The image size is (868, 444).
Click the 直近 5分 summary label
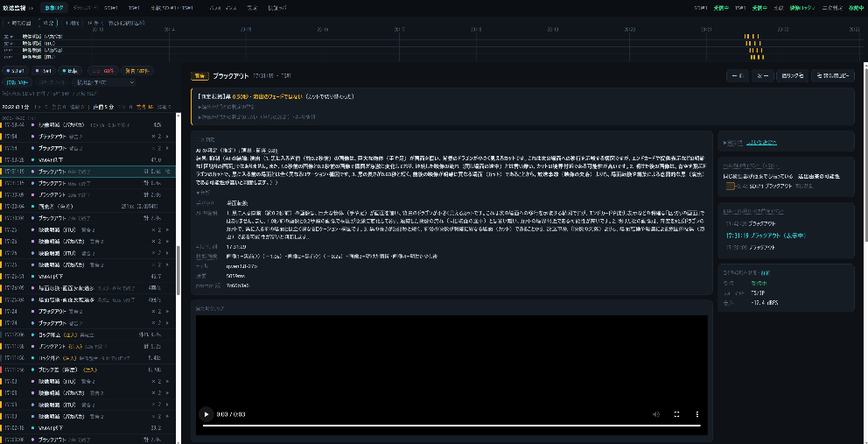coord(103,107)
